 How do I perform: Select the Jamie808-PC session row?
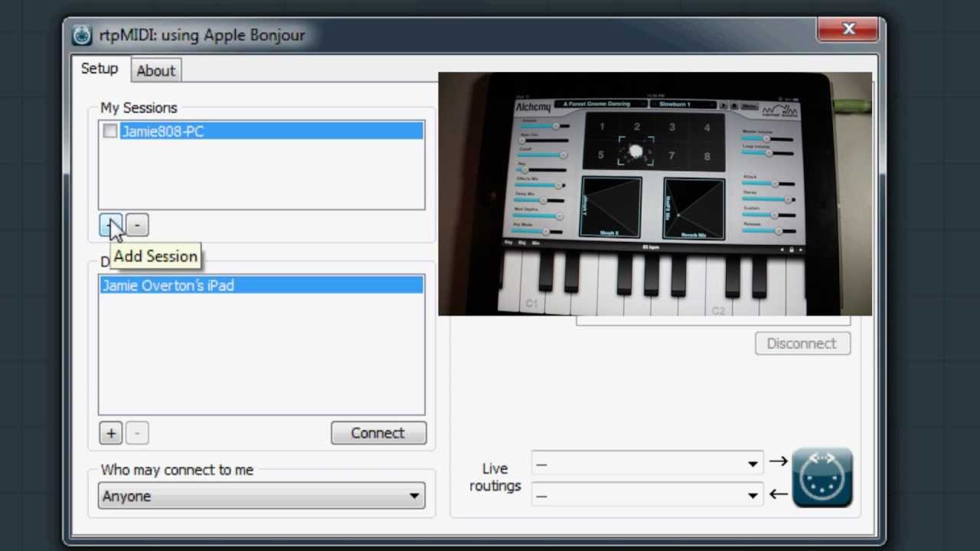pos(261,132)
